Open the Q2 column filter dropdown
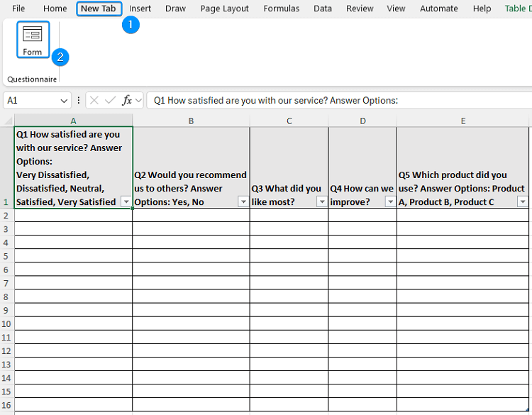Screen dimensions: 532x415 pos(243,201)
